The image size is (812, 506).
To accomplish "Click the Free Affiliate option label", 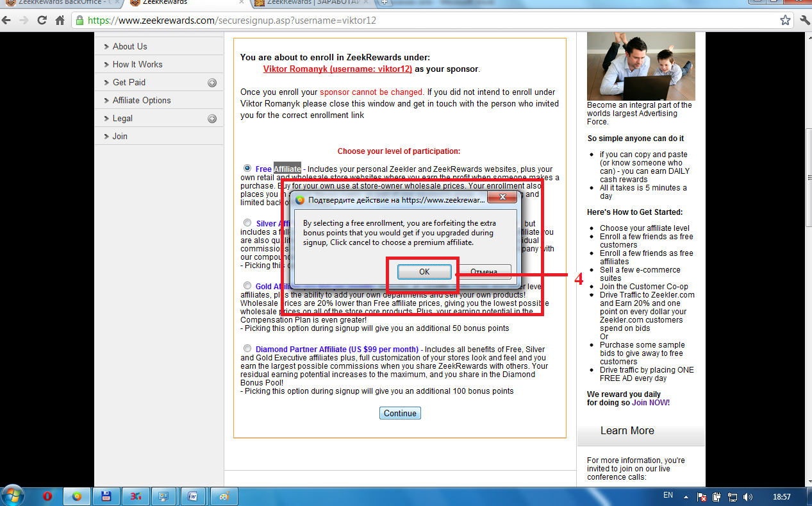I will 278,169.
